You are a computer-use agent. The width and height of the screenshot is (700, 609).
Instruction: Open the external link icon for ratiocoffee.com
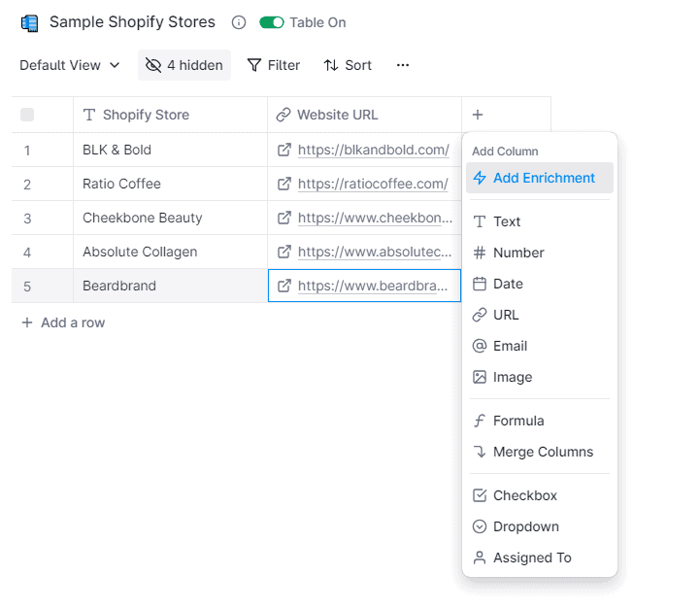pos(284,184)
